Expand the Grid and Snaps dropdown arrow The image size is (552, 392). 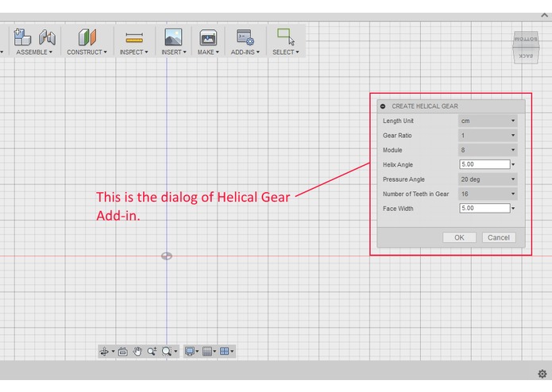click(214, 352)
